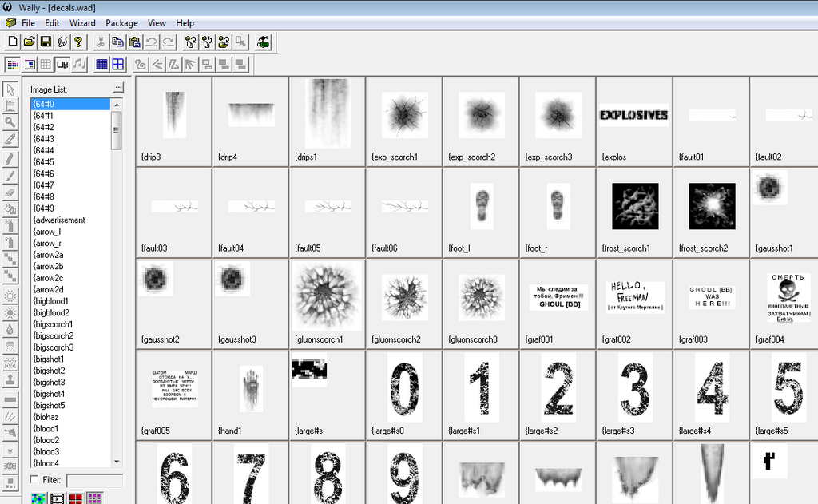The width and height of the screenshot is (818, 504).
Task: Open a file with the folder icon
Action: (29, 42)
